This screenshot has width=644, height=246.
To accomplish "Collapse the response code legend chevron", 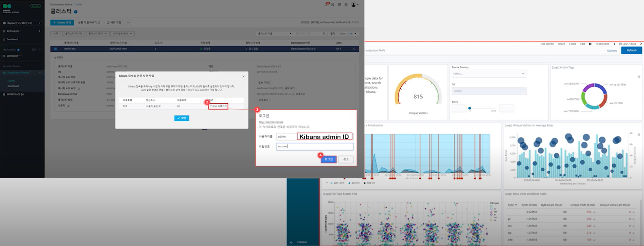I will [x=327, y=183].
